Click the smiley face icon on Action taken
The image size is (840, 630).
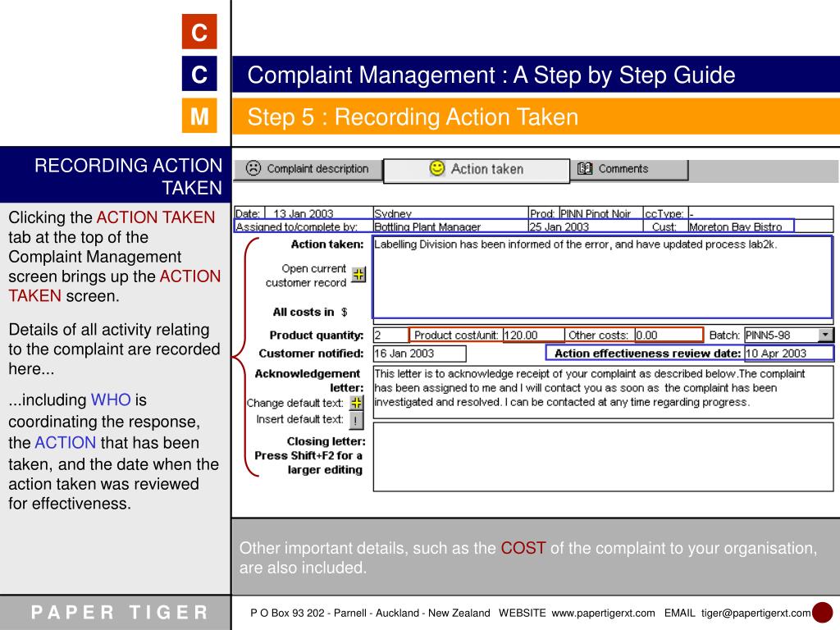pos(437,168)
